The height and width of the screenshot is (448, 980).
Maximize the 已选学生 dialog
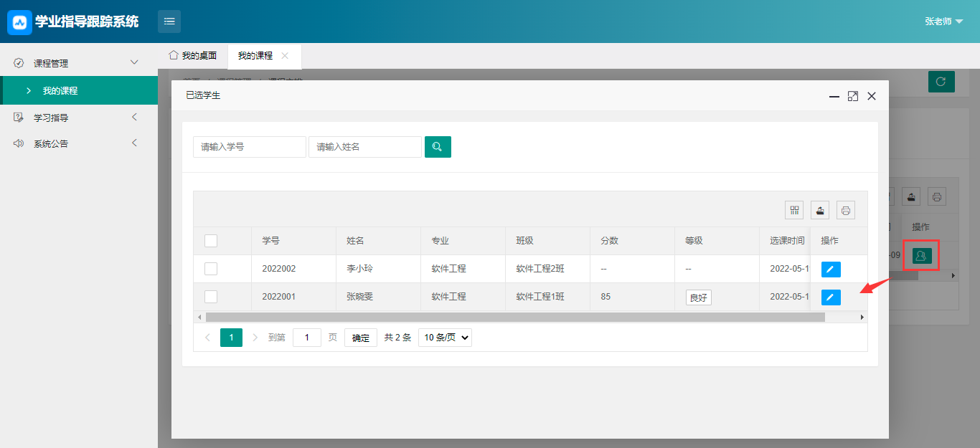(x=853, y=96)
